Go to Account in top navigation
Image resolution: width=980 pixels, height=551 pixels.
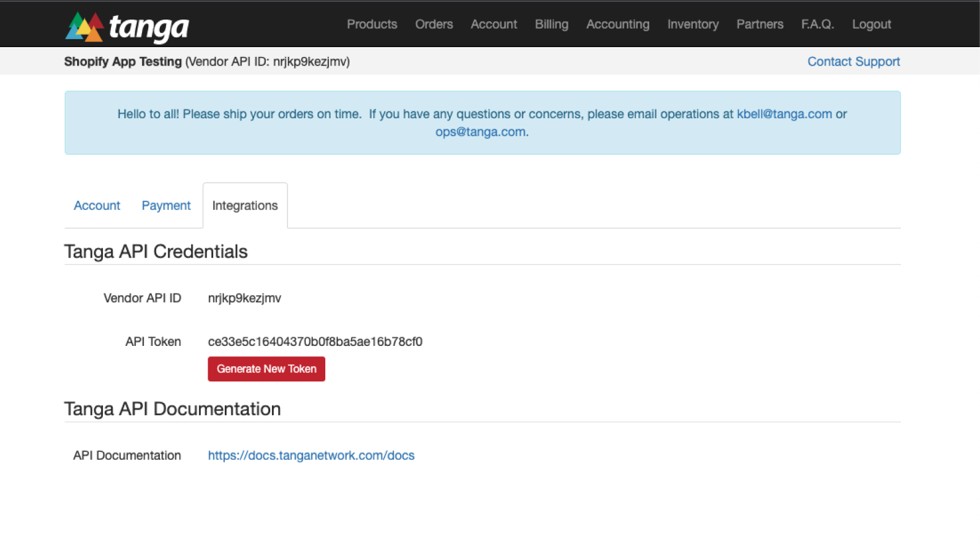pos(494,24)
